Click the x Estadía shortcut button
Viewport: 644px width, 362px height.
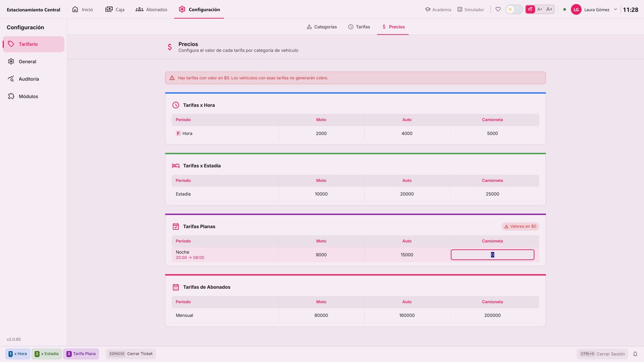tap(47, 354)
